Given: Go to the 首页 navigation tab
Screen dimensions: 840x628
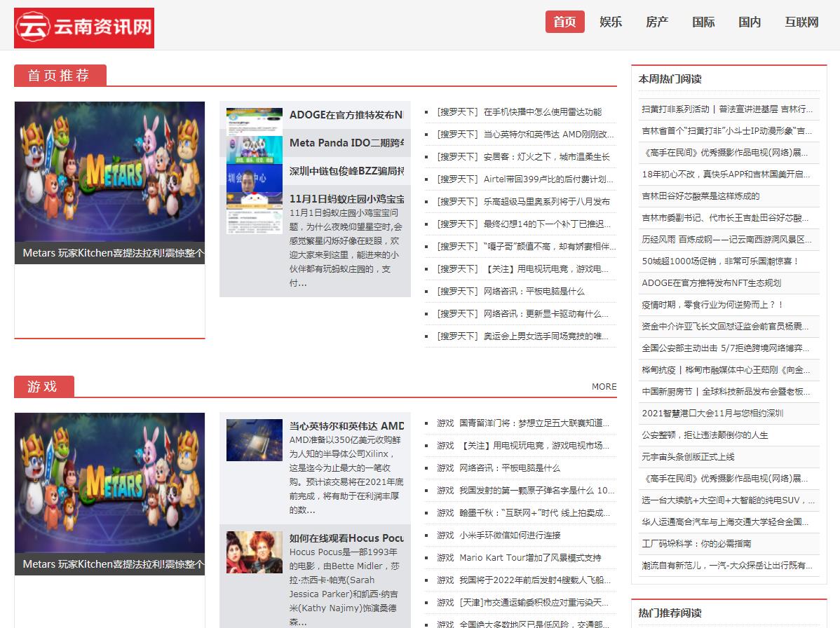Looking at the screenshot, I should (x=564, y=22).
